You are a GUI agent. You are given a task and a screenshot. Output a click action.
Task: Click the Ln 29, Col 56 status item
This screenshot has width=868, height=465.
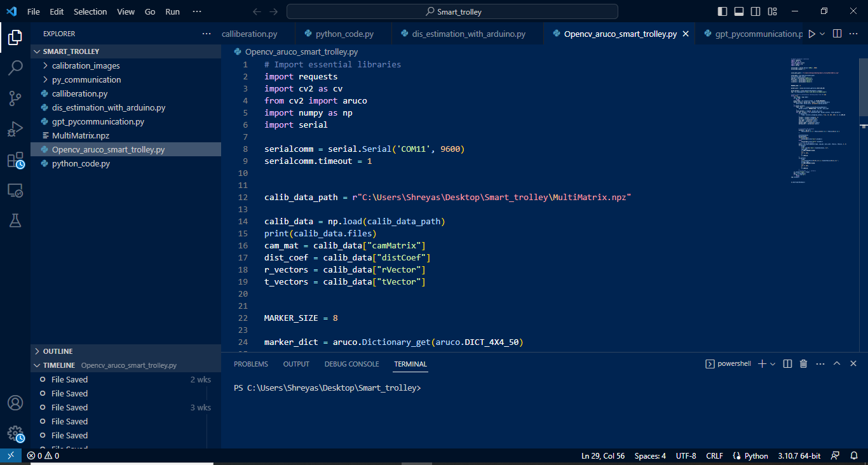tap(603, 456)
